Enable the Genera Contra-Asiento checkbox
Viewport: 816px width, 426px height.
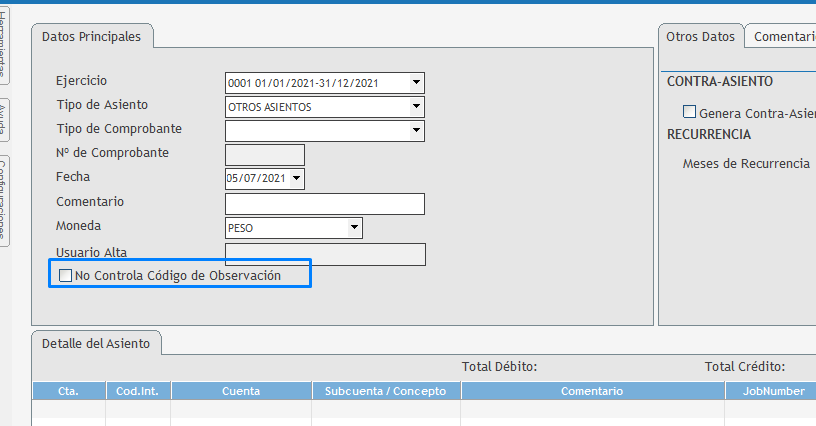click(x=689, y=112)
